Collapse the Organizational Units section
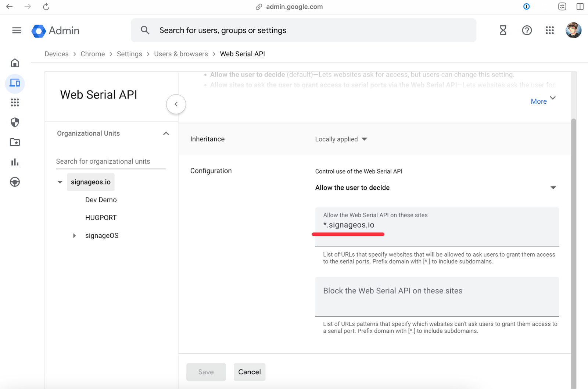The width and height of the screenshot is (588, 389). (166, 133)
